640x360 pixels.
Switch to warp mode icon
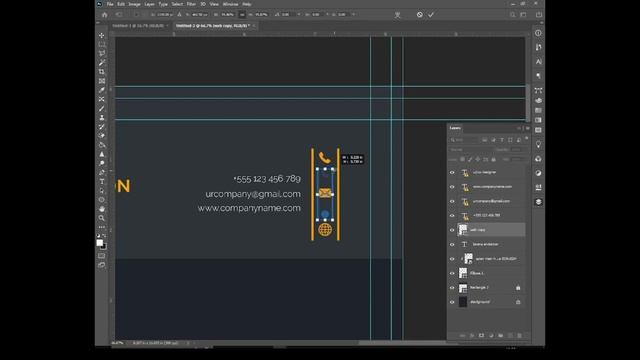point(397,15)
